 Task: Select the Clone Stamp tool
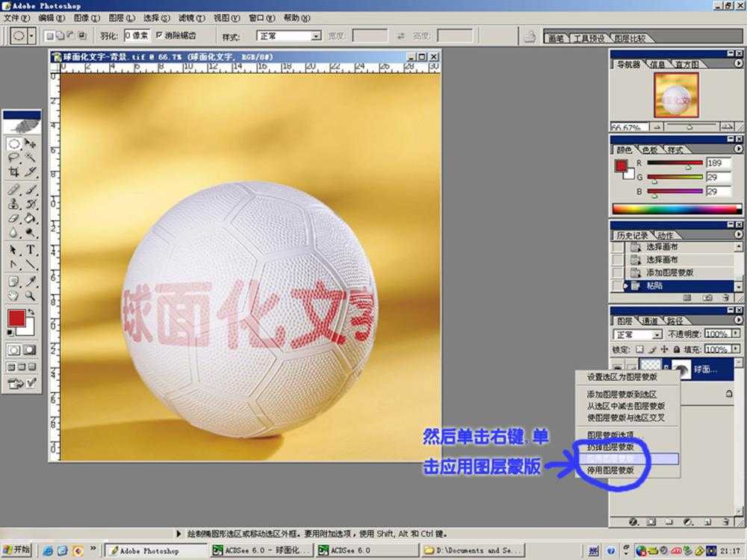(x=13, y=204)
